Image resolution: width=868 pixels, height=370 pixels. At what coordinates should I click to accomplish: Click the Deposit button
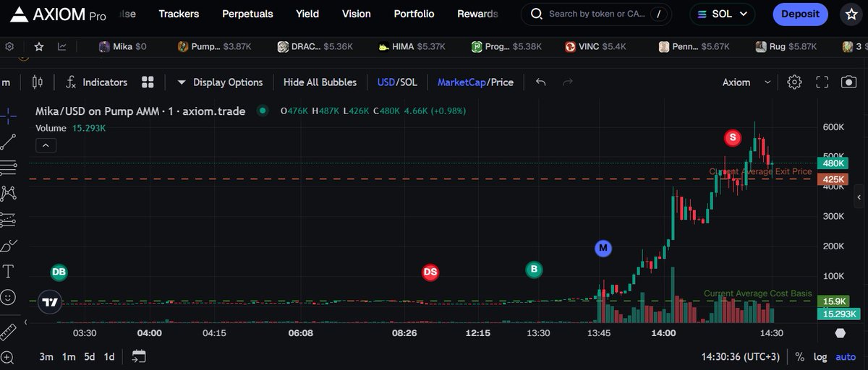[x=801, y=14]
